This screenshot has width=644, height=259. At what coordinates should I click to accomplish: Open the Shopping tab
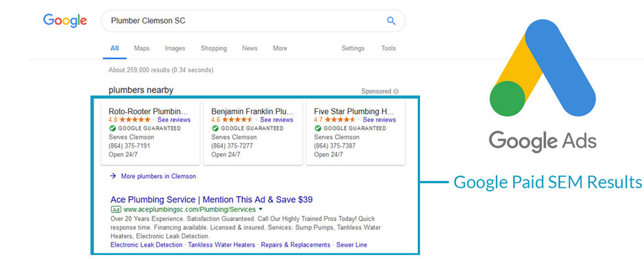click(x=214, y=48)
